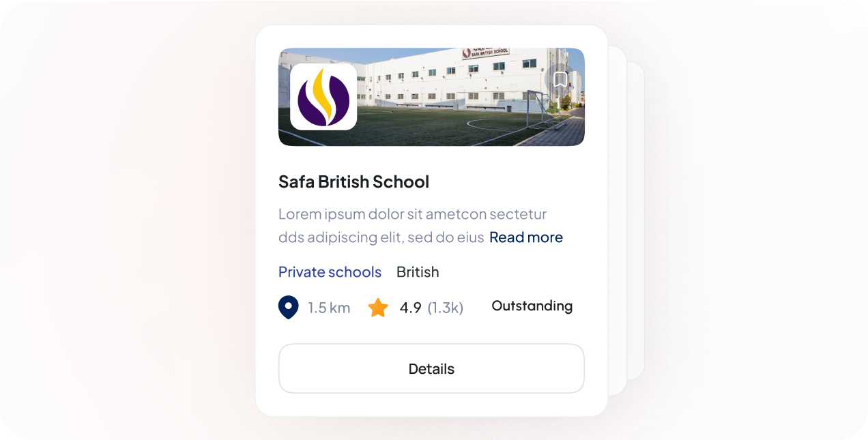Click the 1.5 km distance text
This screenshot has height=440, width=868.
pyautogui.click(x=328, y=307)
